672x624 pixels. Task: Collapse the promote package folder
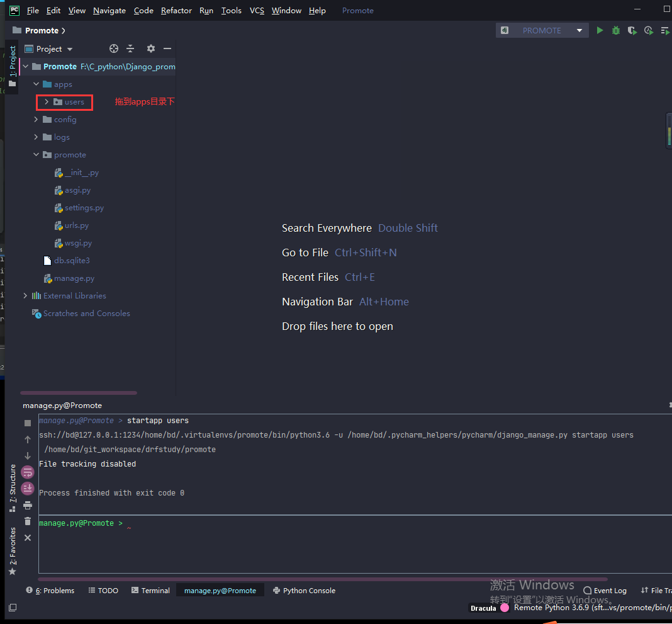pos(36,154)
